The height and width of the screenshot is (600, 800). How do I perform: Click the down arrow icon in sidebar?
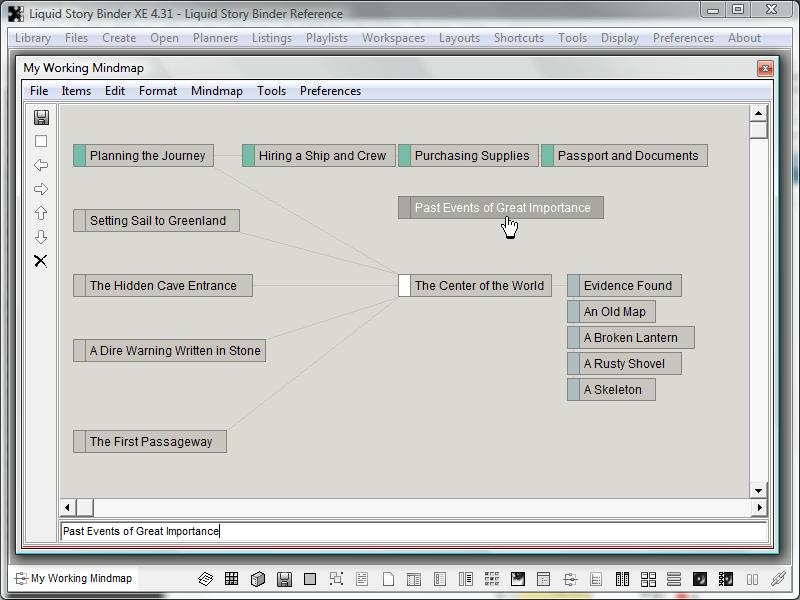pos(41,237)
